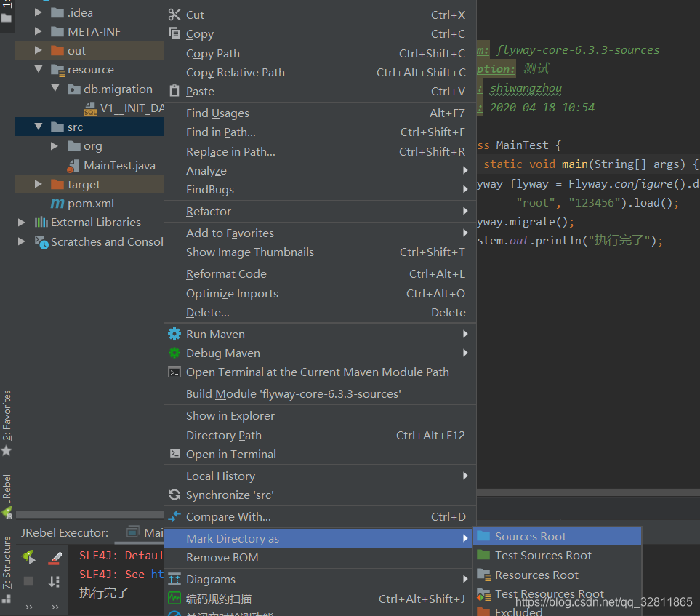Screen dimensions: 700x616
Task: Click the blue Sources Root folder icon
Action: pos(483,536)
